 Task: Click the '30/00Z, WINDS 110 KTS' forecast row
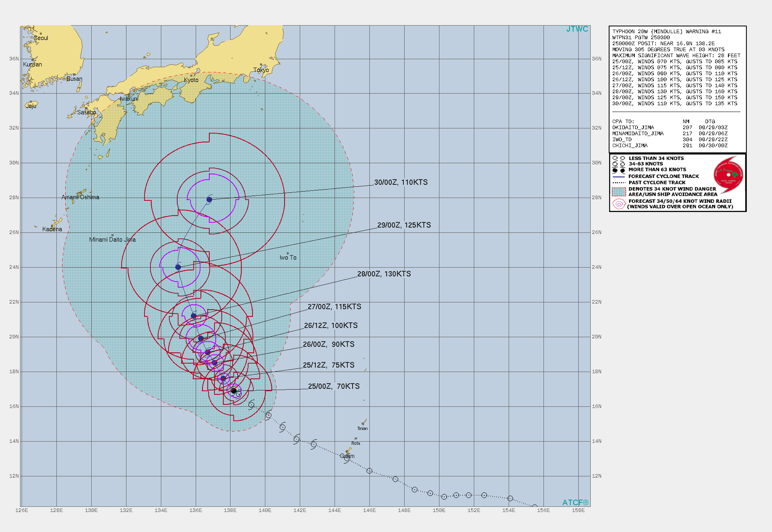click(x=674, y=104)
